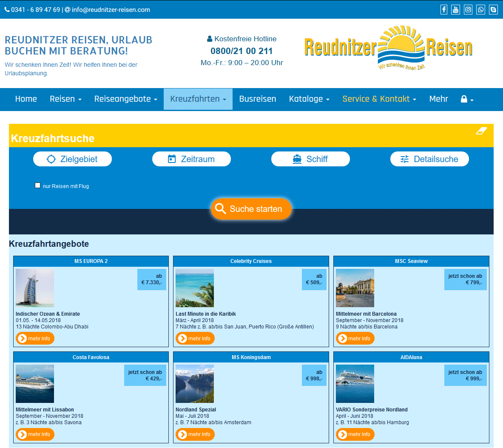Navigate to Home in the menu

(x=26, y=99)
